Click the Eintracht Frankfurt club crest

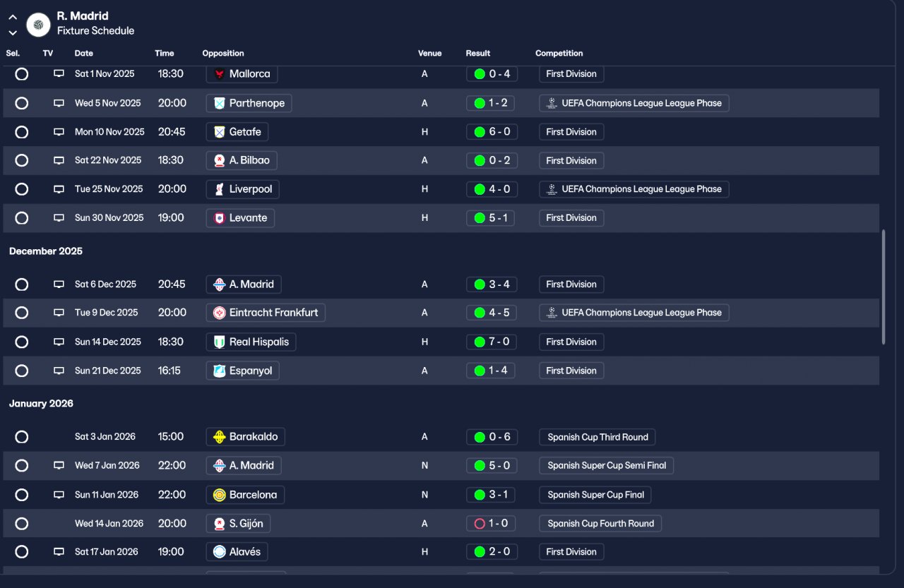click(220, 313)
